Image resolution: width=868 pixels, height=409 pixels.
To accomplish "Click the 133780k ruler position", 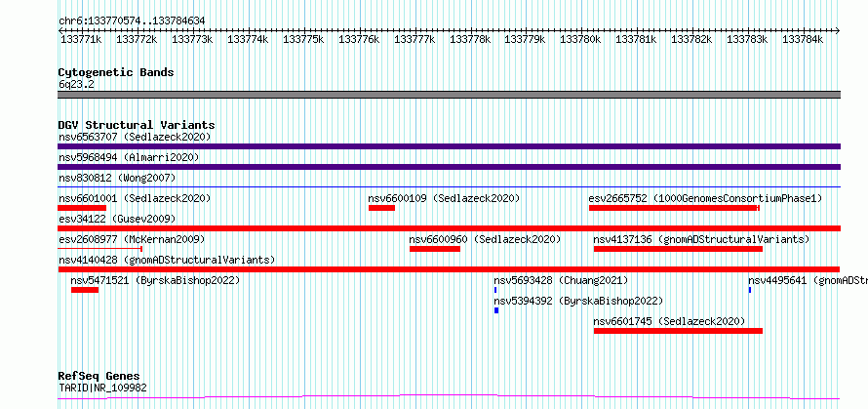I will tap(580, 39).
